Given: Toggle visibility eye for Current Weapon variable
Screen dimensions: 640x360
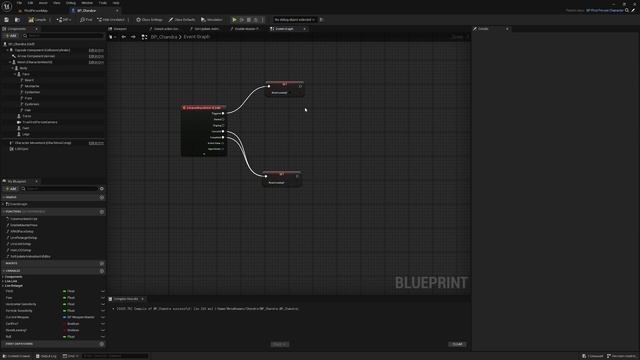Looking at the screenshot, I should click(x=103, y=317).
